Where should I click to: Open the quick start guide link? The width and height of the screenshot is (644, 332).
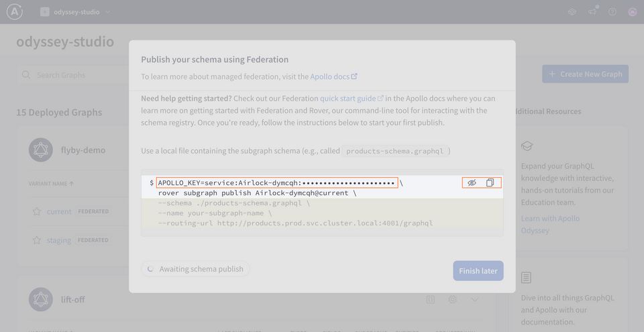click(352, 99)
